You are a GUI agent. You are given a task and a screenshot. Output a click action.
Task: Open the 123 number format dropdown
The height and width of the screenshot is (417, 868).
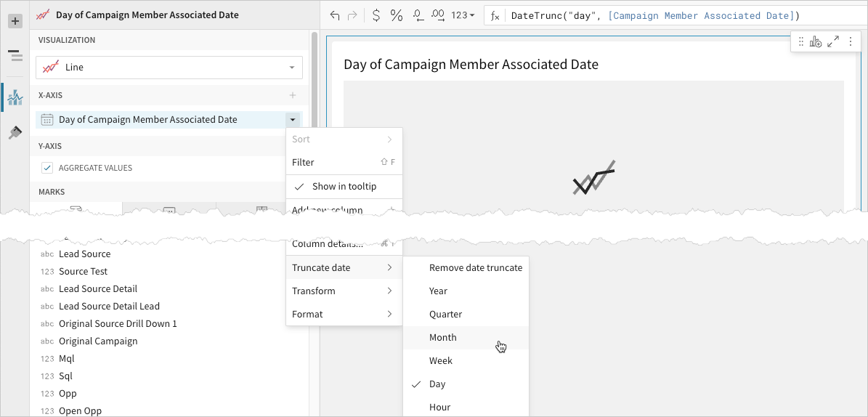[x=463, y=15]
